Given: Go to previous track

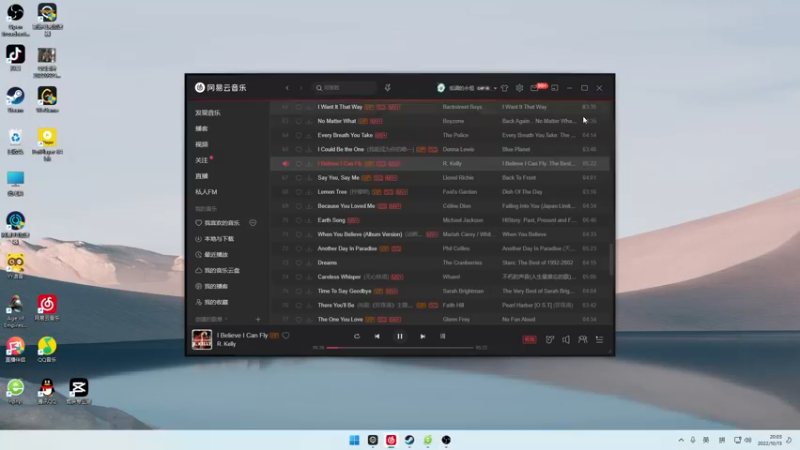Looking at the screenshot, I should click(377, 336).
